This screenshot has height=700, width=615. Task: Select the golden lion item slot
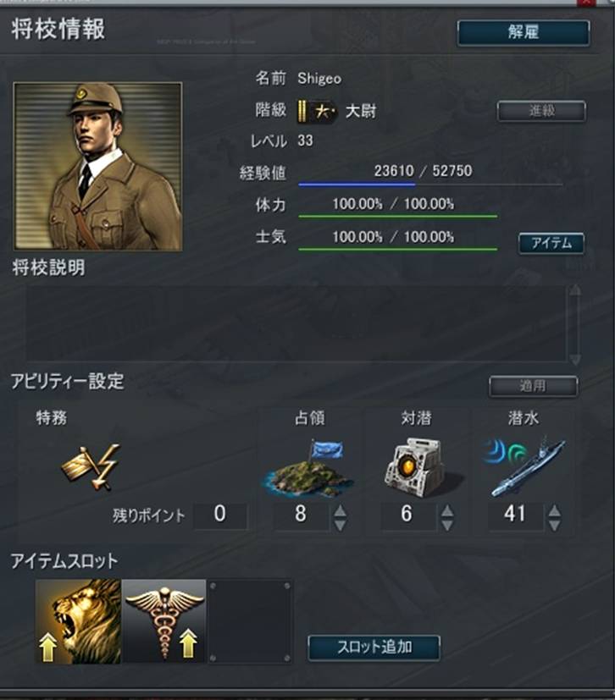pos(78,621)
